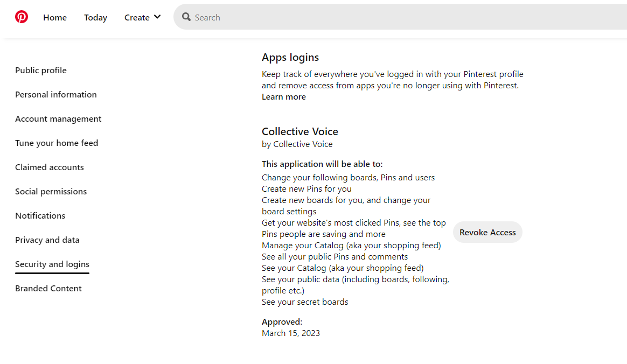Click 'Create new Pins for you' permission
The image size is (627, 364).
306,189
